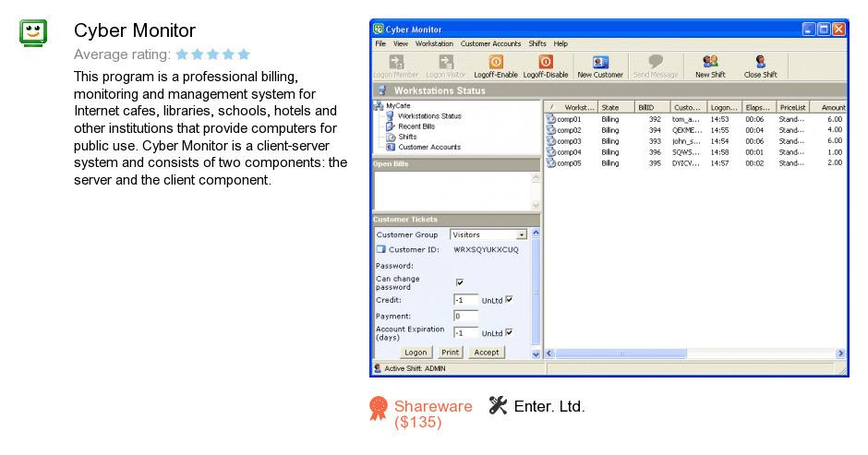
Task: Click the Logon Visitor toolbar icon
Action: pyautogui.click(x=446, y=62)
